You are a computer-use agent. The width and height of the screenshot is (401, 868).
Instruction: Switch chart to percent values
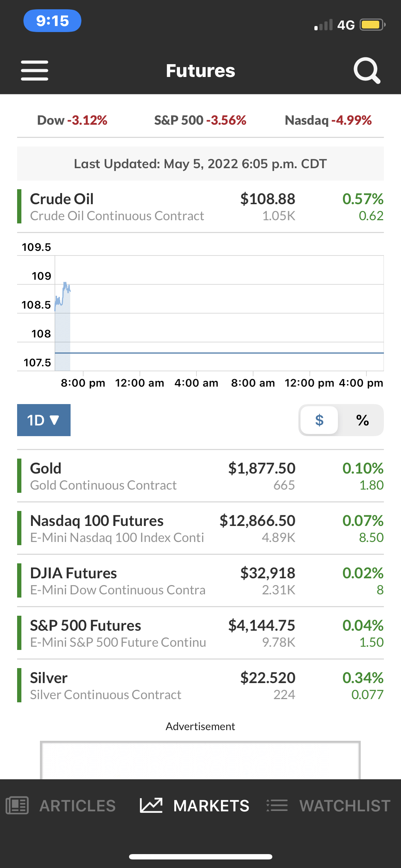click(x=363, y=420)
